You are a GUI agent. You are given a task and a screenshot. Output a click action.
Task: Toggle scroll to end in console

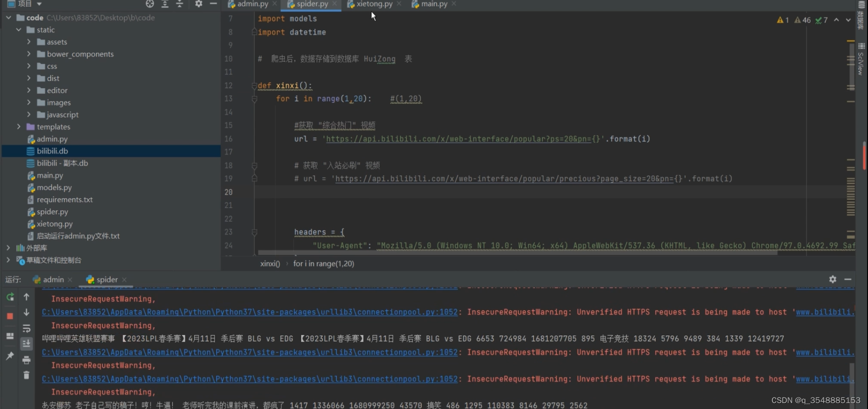tap(27, 343)
